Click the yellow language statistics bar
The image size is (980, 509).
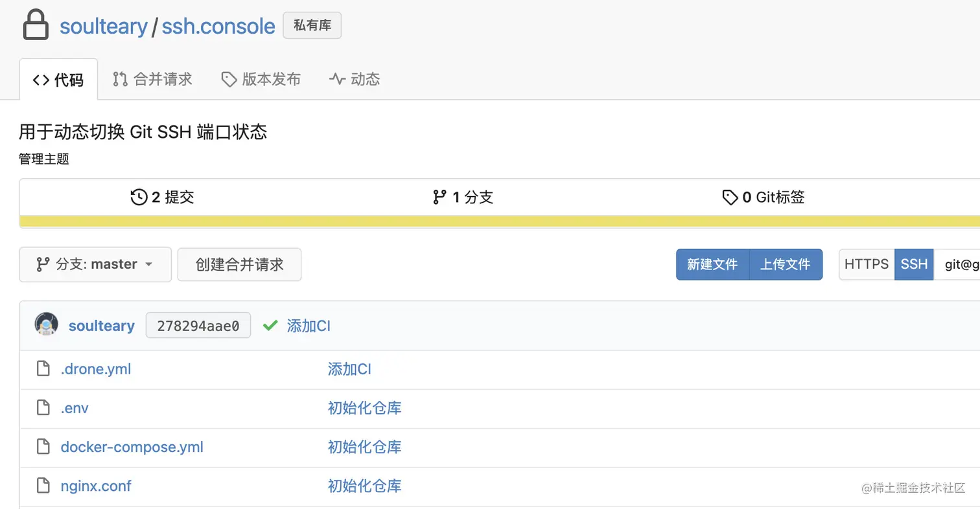(500, 221)
